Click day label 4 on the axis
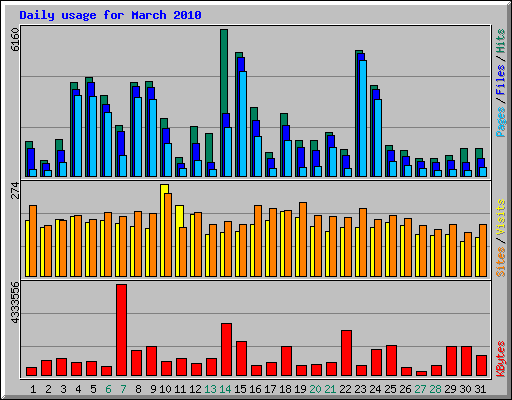The image size is (512, 400). pyautogui.click(x=78, y=389)
